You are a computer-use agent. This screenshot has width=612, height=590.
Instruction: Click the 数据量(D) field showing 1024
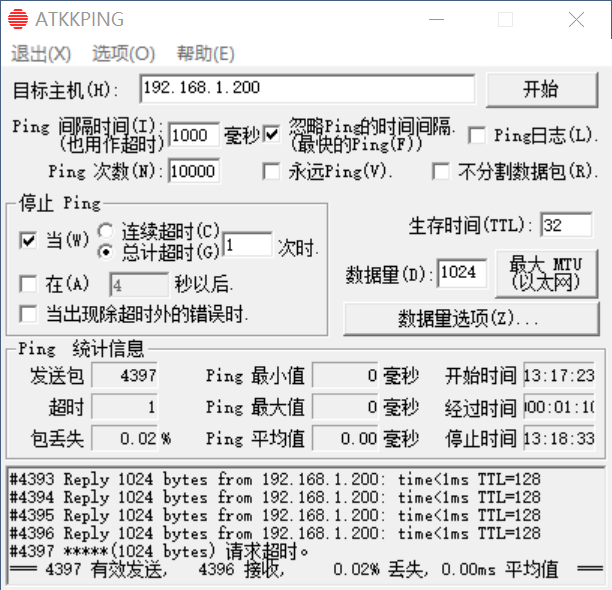[x=462, y=273]
